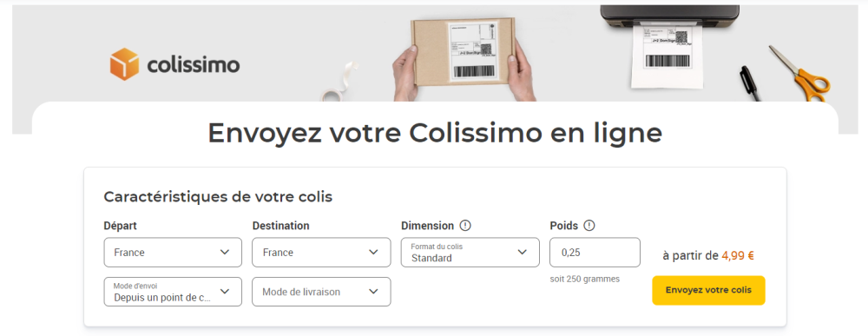Open the Format du colis Standard dropdown

(470, 253)
